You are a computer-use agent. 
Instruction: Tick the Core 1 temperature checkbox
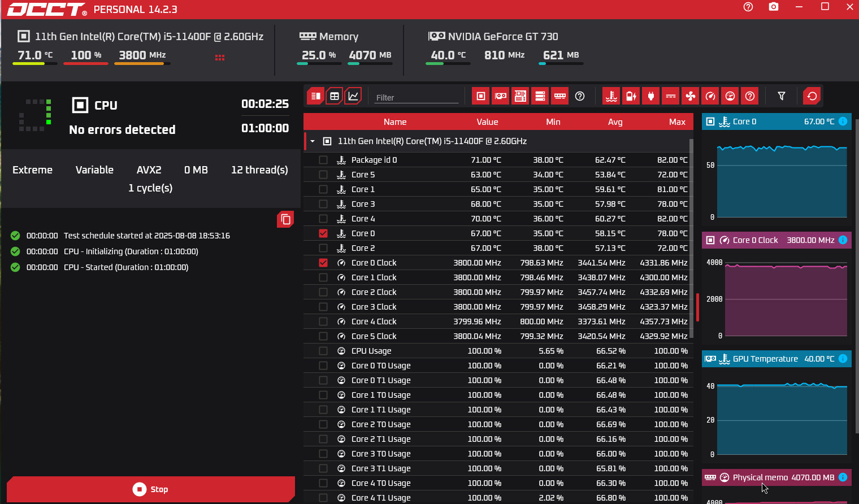pyautogui.click(x=323, y=189)
